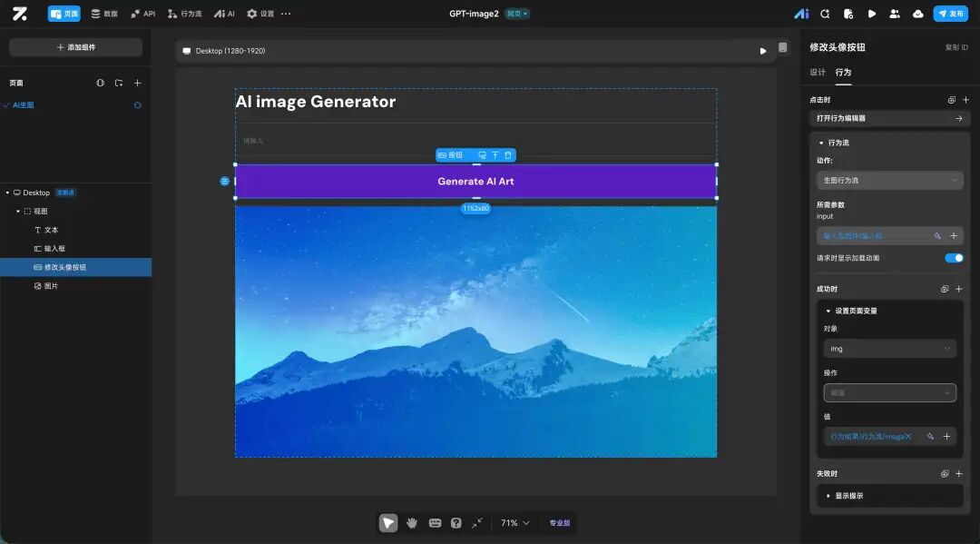Click the search refresh icon in top bar
The height and width of the screenshot is (544, 980).
tap(825, 14)
